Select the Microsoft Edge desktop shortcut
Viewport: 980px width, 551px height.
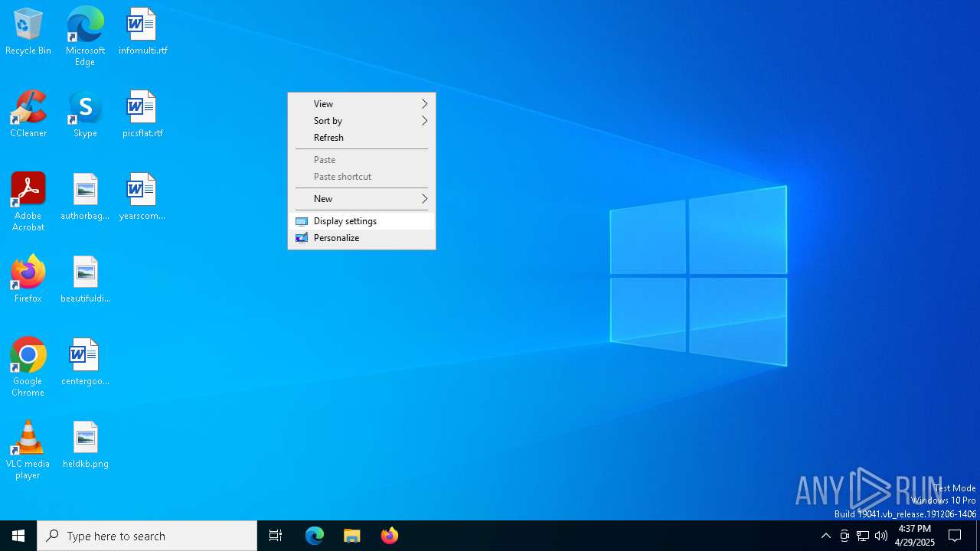coord(85,37)
